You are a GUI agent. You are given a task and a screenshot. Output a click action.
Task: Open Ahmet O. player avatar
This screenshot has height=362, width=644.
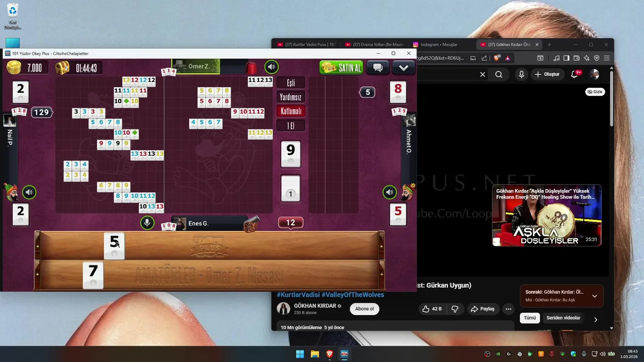[410, 121]
